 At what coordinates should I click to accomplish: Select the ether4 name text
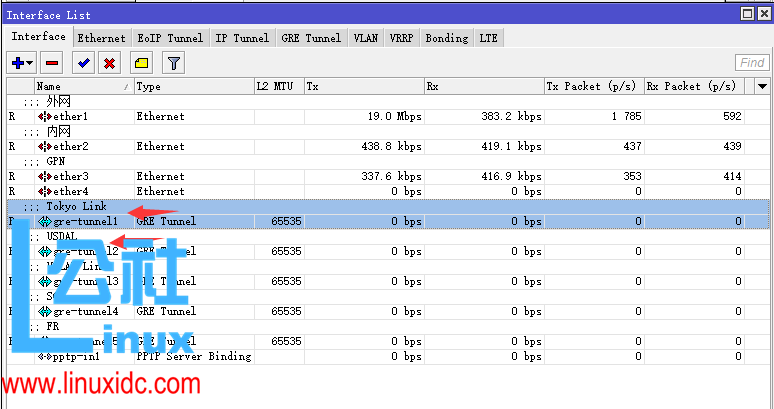click(70, 191)
